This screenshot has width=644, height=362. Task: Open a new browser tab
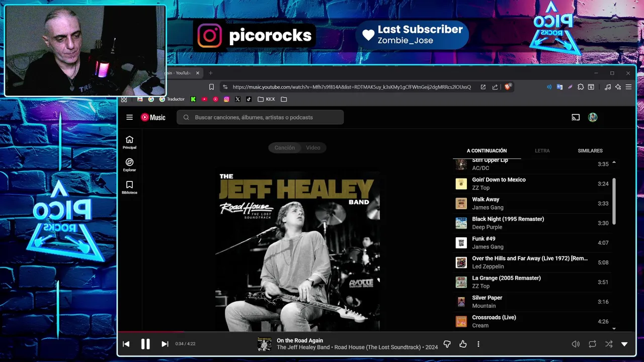(210, 73)
